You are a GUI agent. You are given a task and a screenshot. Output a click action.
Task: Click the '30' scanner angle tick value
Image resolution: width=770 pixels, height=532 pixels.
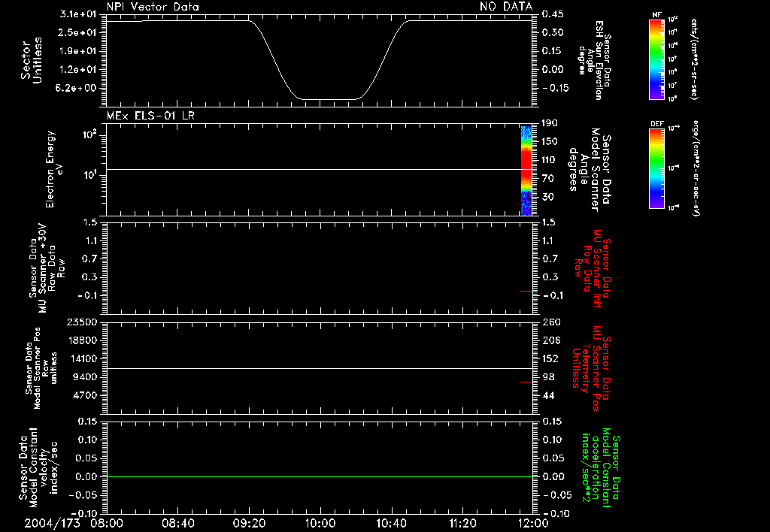pos(548,197)
